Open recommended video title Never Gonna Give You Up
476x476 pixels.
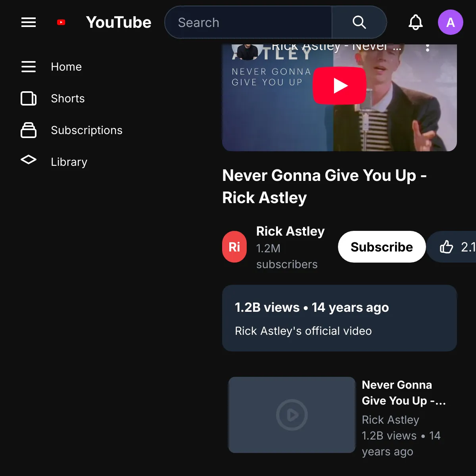click(404, 393)
